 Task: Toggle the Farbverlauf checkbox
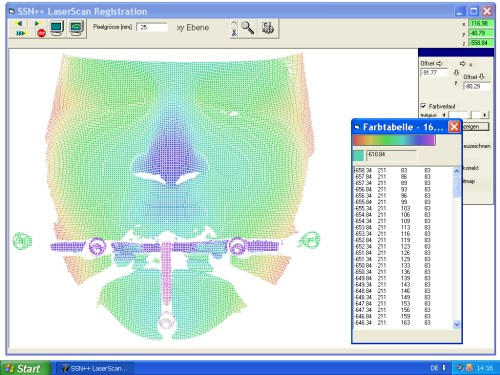423,106
